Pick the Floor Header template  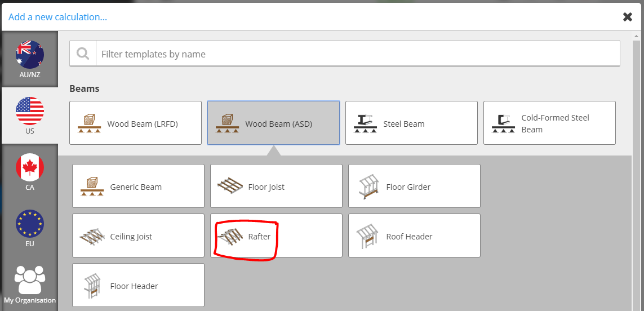[139, 285]
